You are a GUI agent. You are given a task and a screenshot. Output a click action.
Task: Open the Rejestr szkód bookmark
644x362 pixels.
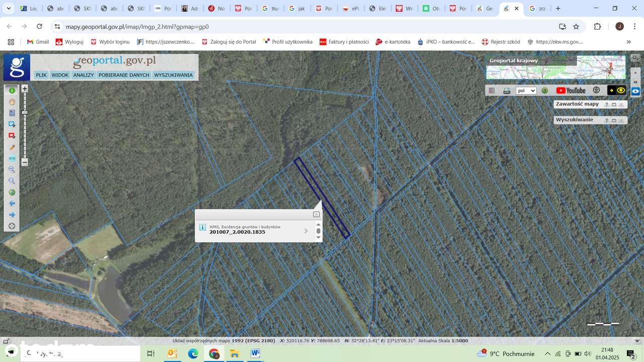(501, 42)
